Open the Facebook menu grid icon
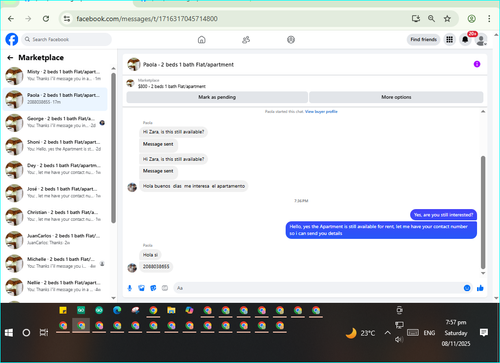Image resolution: width=500 pixels, height=363 pixels. [x=449, y=40]
